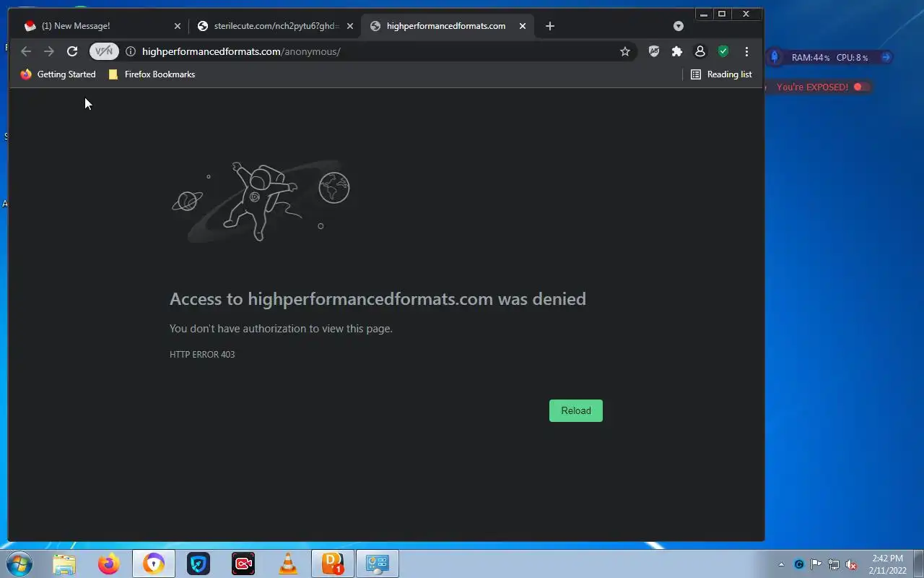
Task: Open the control panel taskbar item
Action: (378, 564)
